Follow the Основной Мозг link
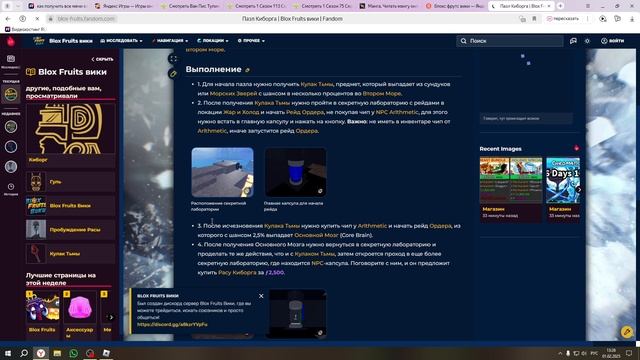The image size is (640, 360). pos(316,236)
